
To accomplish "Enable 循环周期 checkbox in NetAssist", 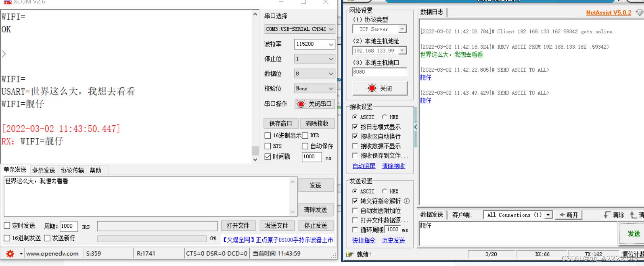I will [x=355, y=230].
